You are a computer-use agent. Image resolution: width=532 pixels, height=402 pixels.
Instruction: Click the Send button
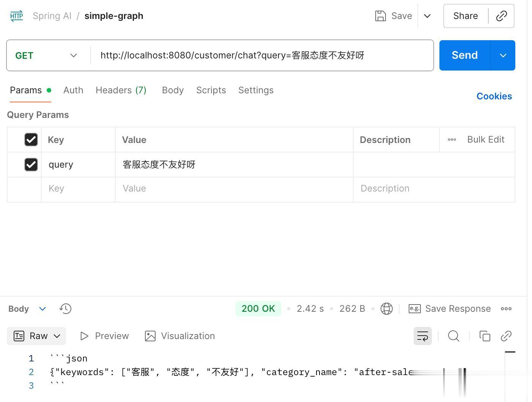coord(464,55)
